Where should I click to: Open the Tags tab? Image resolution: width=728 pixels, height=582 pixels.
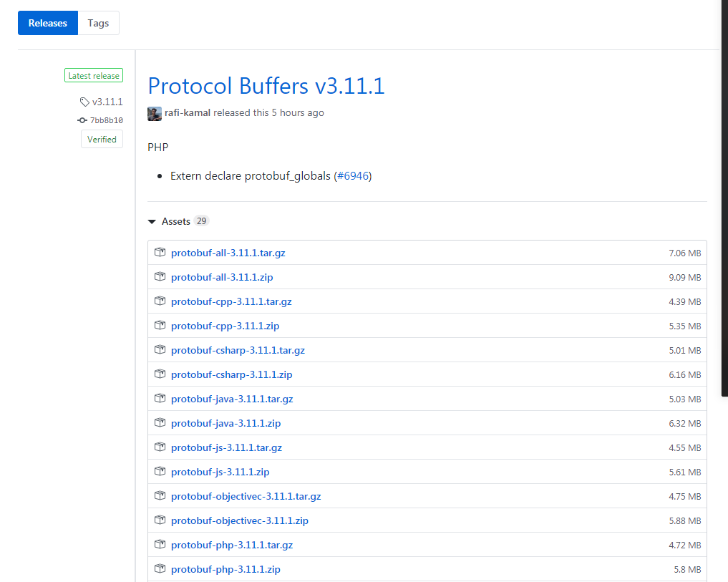click(99, 23)
